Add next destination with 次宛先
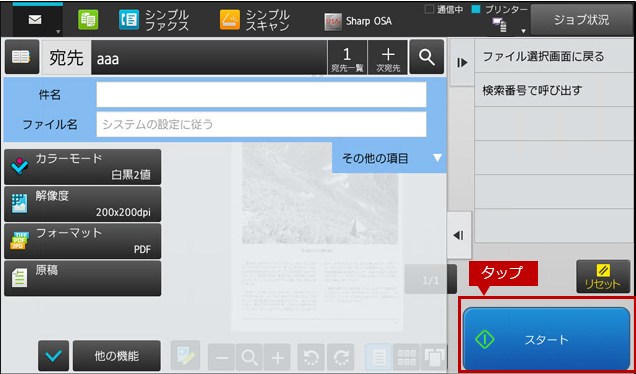The image size is (636, 374). click(388, 58)
